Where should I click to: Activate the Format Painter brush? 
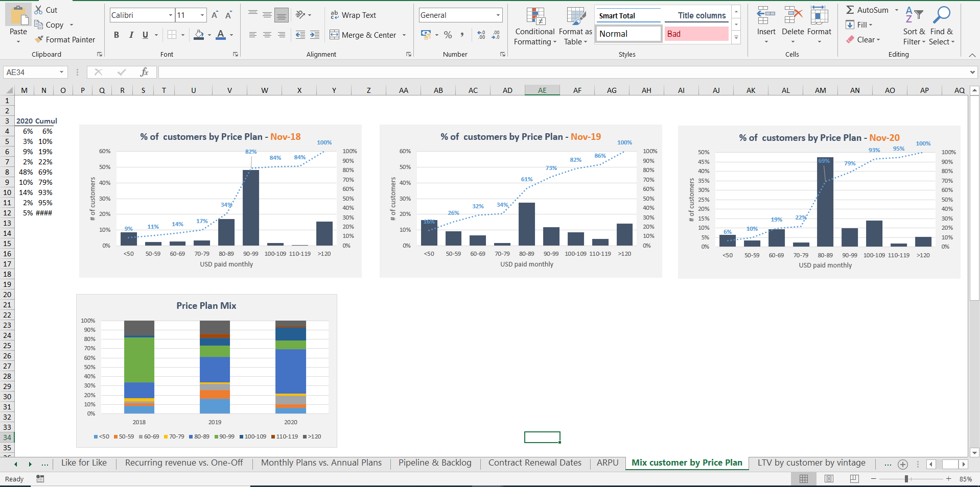pos(38,39)
